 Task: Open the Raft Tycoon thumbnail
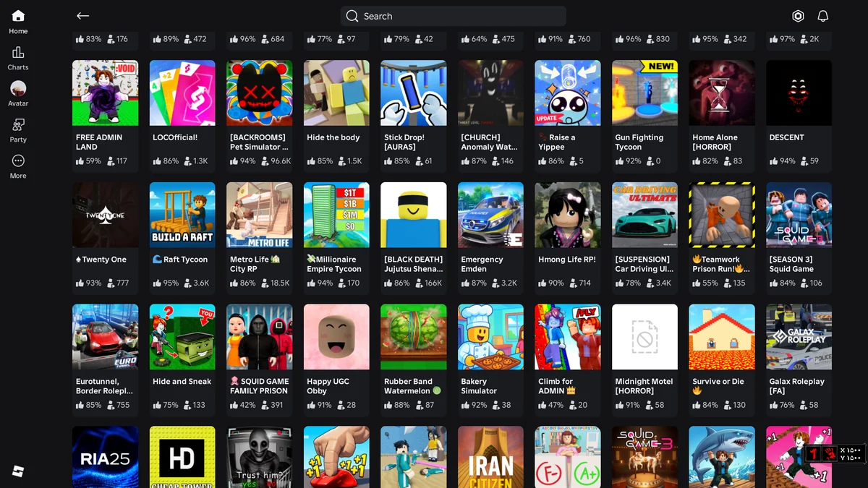point(182,215)
